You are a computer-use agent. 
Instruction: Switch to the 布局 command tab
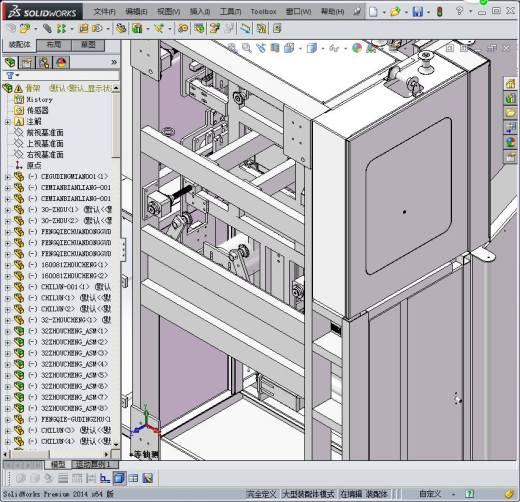point(54,45)
